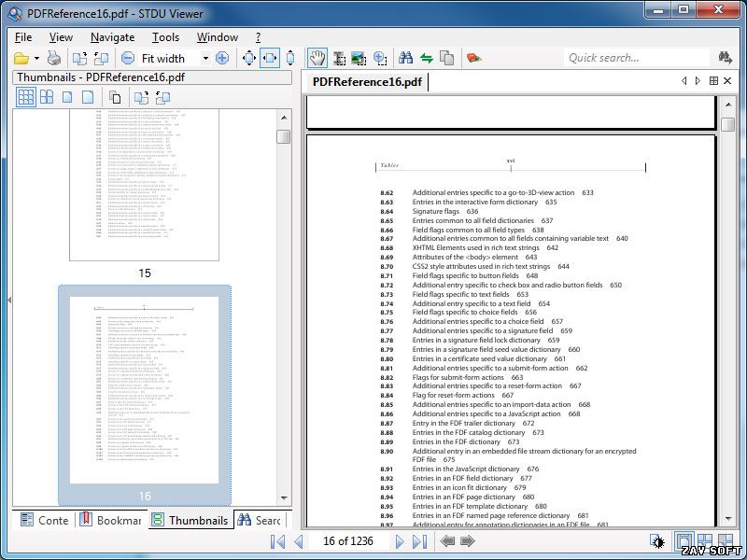The width and height of the screenshot is (747, 560).
Task: Go to the previous page
Action: [x=299, y=541]
